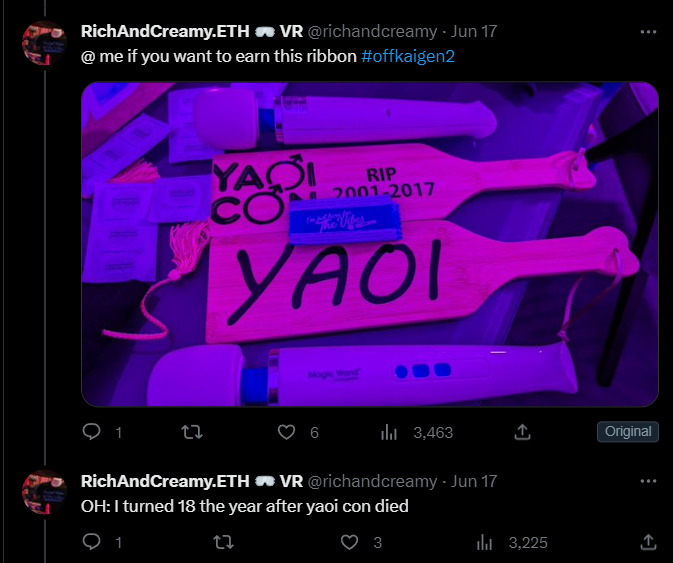Image resolution: width=673 pixels, height=563 pixels.
Task: Click the @richandcreamy handle on second tweet
Action: 373,481
